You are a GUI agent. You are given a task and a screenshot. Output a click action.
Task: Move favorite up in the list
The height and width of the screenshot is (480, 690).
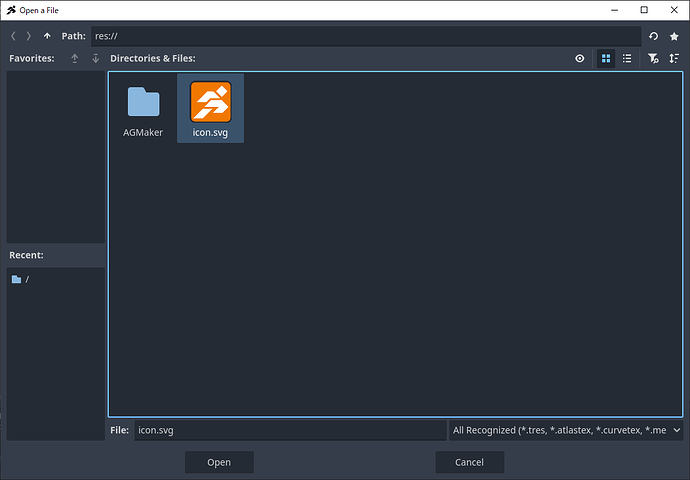[x=74, y=59]
